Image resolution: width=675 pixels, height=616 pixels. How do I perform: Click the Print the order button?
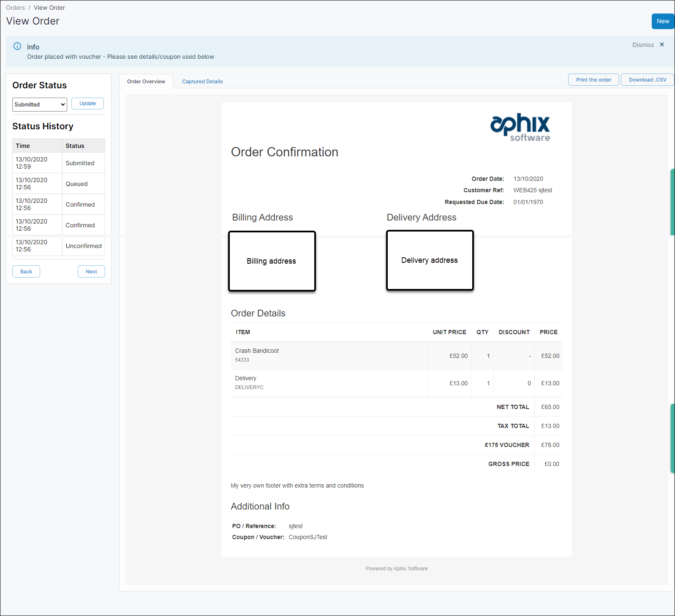click(x=593, y=80)
